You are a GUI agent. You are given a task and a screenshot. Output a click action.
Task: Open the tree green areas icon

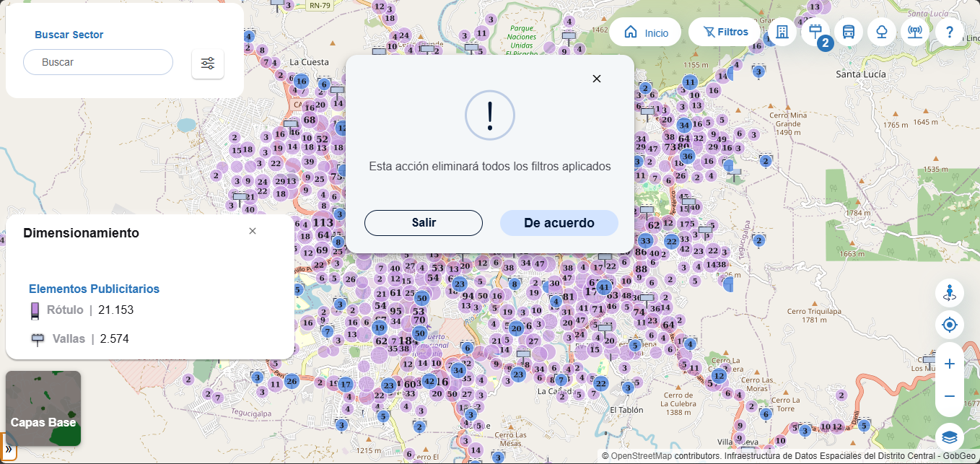coord(882,32)
